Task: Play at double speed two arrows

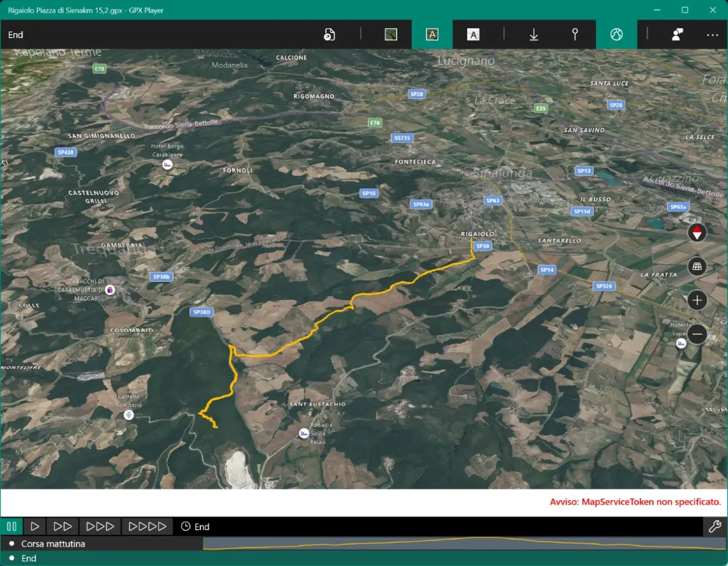Action: point(62,526)
